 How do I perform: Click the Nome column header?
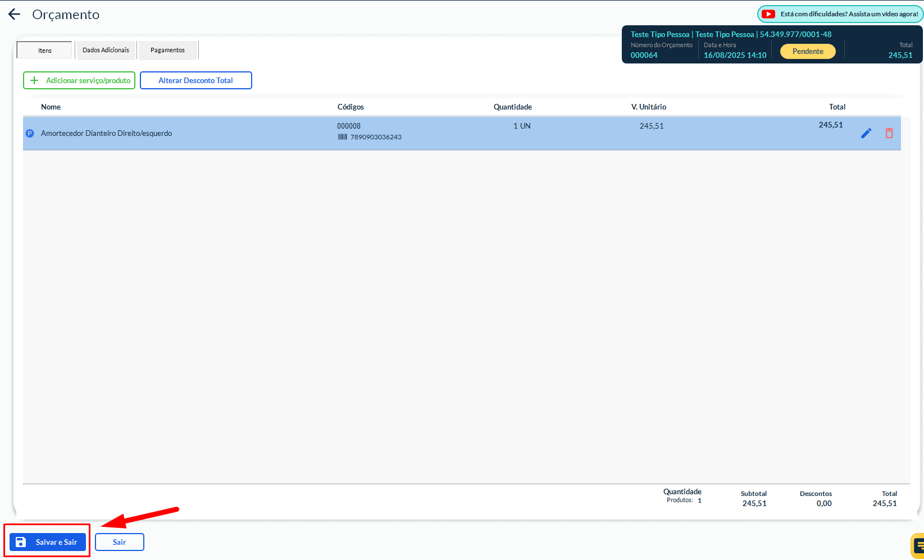(51, 107)
